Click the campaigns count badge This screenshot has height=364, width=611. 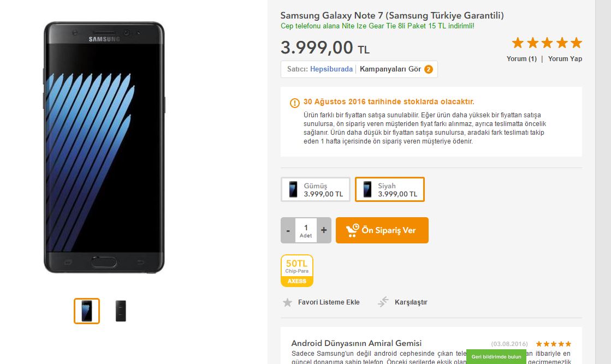pos(429,69)
